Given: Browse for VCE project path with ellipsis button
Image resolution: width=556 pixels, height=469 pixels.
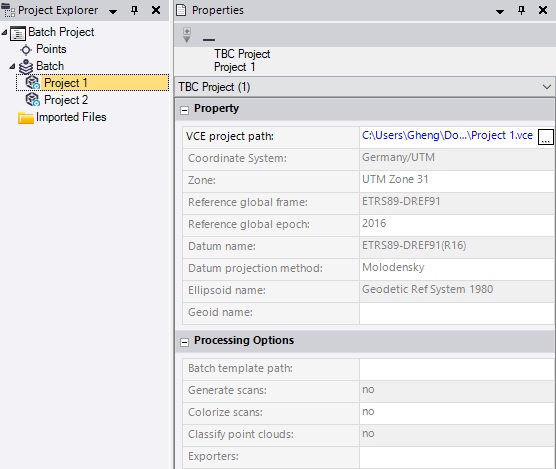Looking at the screenshot, I should pyautogui.click(x=546, y=137).
